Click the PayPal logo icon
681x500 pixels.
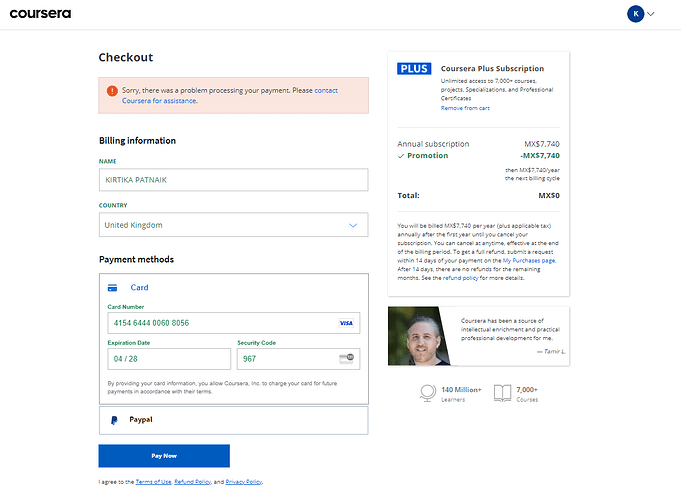tap(114, 420)
